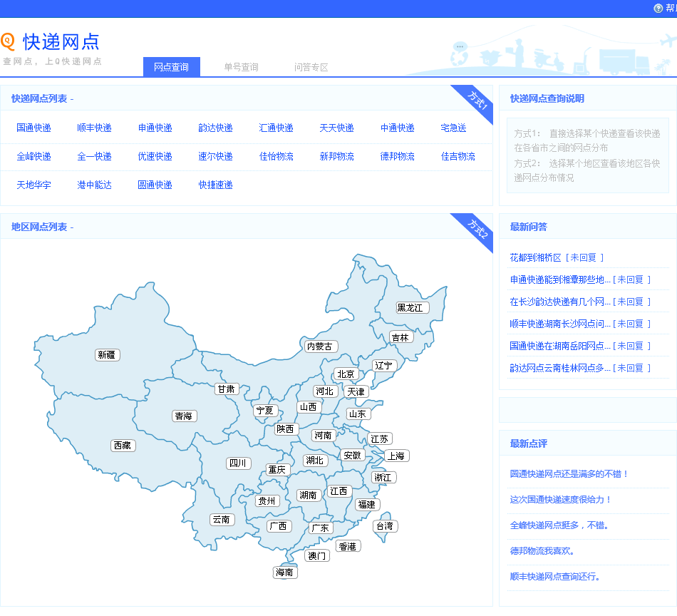The width and height of the screenshot is (677, 616).
Task: Click the 佳吉物流 link
Action: point(458,156)
